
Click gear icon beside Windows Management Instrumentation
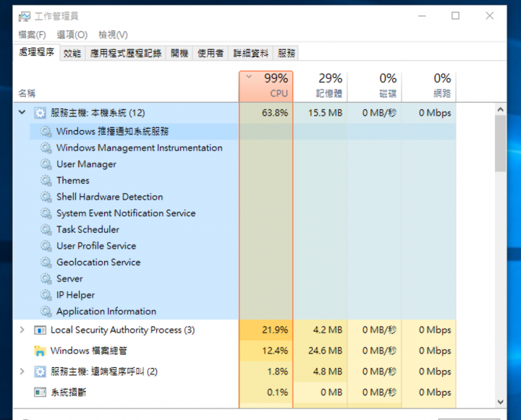click(x=46, y=147)
